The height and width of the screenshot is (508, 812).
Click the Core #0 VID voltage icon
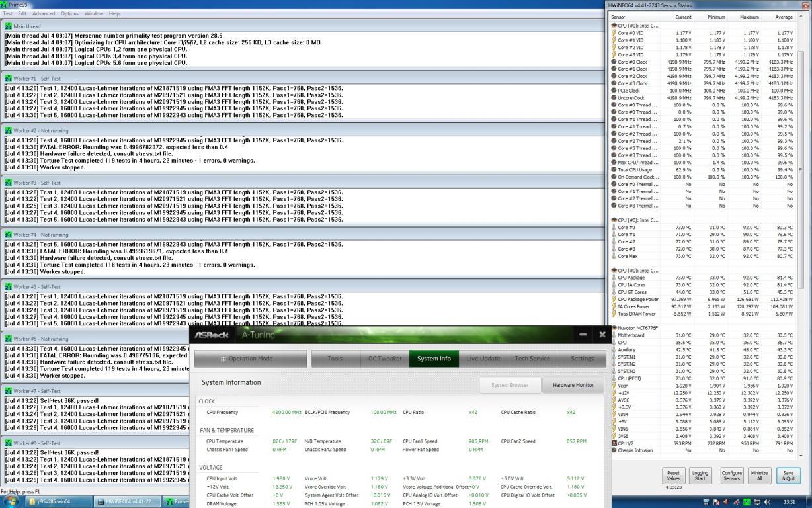click(x=614, y=32)
